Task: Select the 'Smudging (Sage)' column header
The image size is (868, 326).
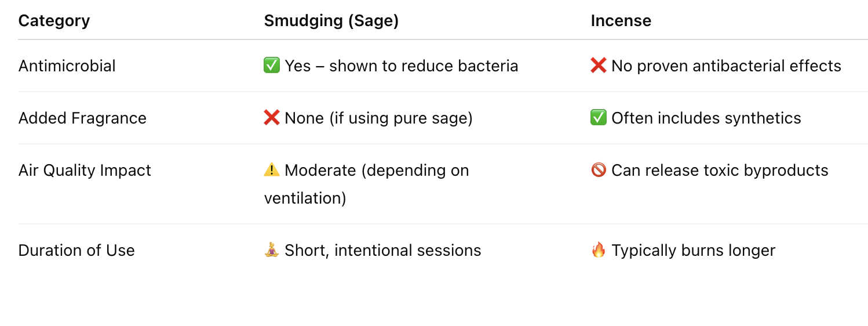Action: tap(331, 21)
